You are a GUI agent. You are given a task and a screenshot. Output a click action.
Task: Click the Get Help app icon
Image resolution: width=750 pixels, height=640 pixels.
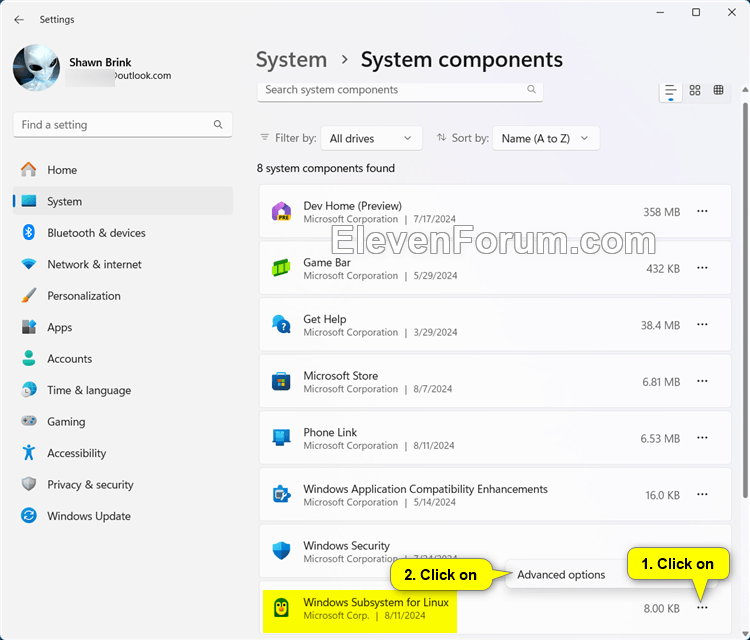tap(281, 325)
